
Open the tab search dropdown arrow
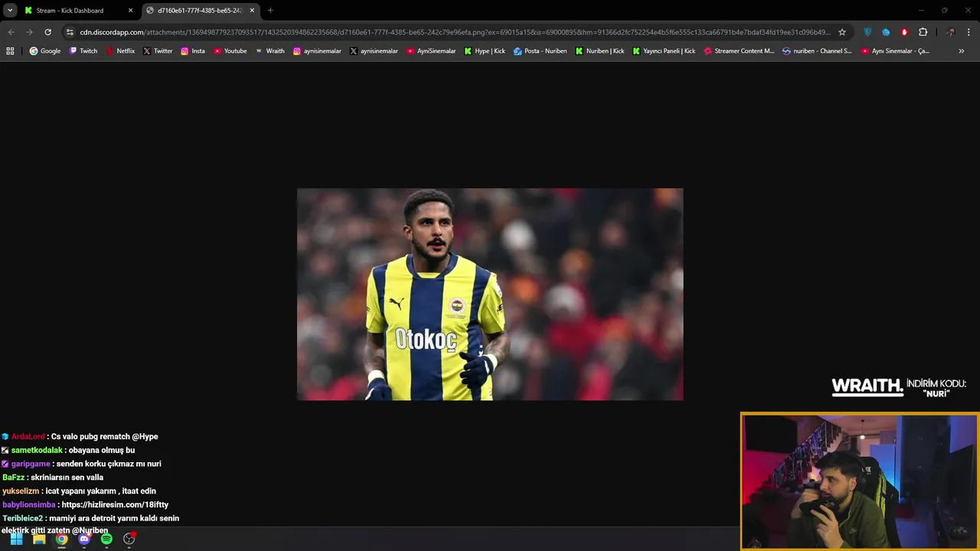[x=10, y=11]
